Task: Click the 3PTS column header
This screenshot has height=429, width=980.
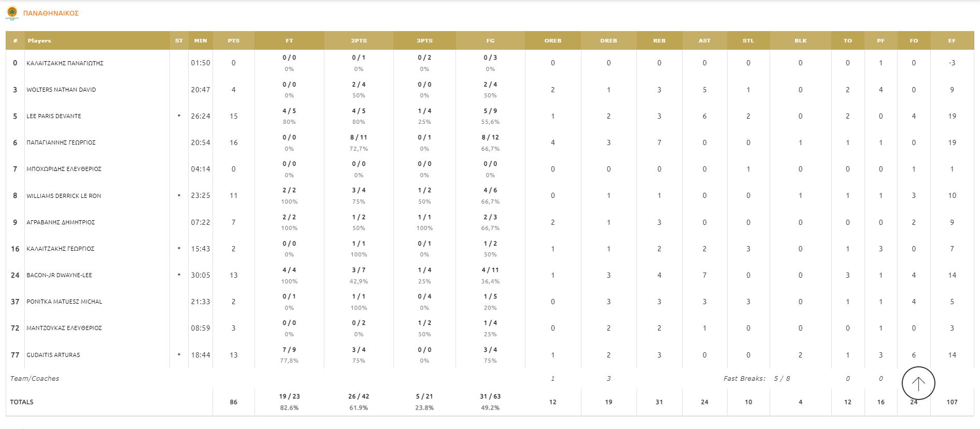Action: [x=424, y=40]
